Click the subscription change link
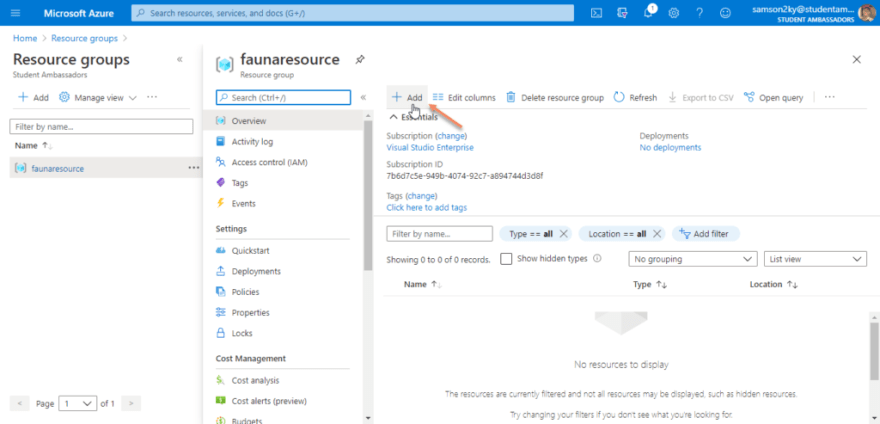The width and height of the screenshot is (880, 424). coord(452,135)
